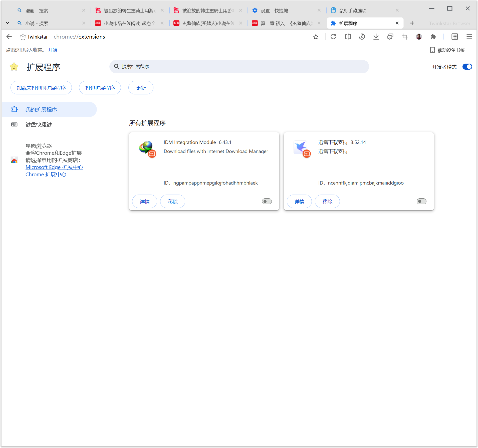Viewport: 478px width, 448px height.
Task: Open 详情 for IDM Integration Module
Action: (x=145, y=202)
